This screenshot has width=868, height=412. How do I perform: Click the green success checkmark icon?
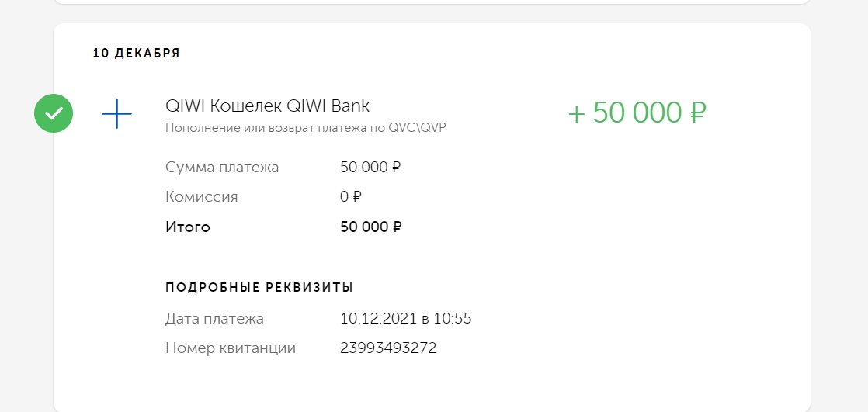[x=54, y=114]
